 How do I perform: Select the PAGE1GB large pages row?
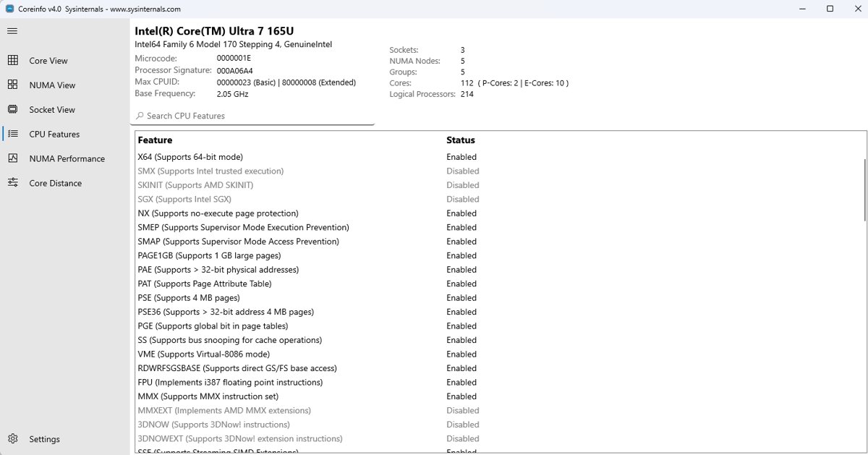499,256
